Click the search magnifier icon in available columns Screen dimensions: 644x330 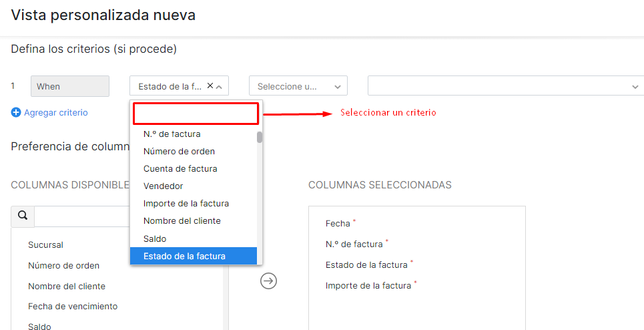(x=23, y=216)
